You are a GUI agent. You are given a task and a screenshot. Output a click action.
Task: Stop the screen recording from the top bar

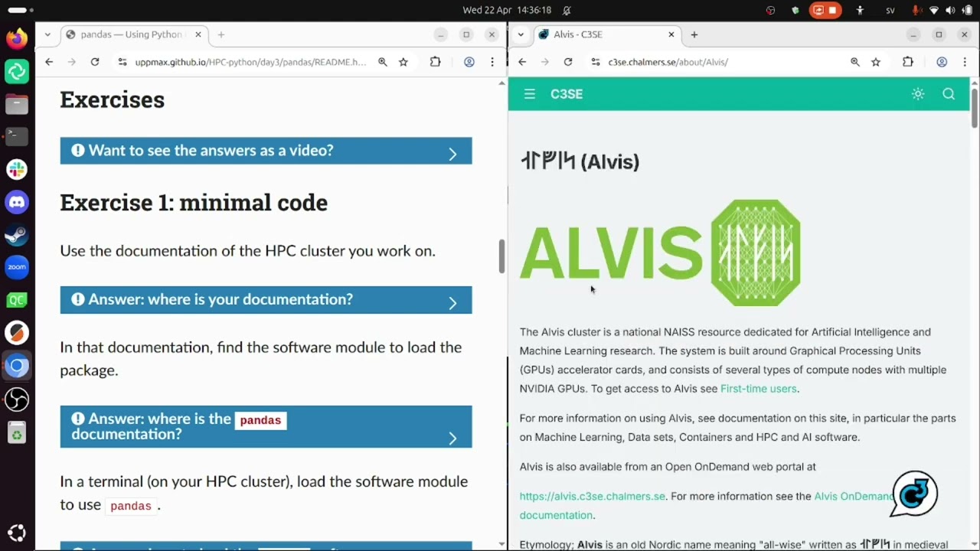pyautogui.click(x=825, y=10)
